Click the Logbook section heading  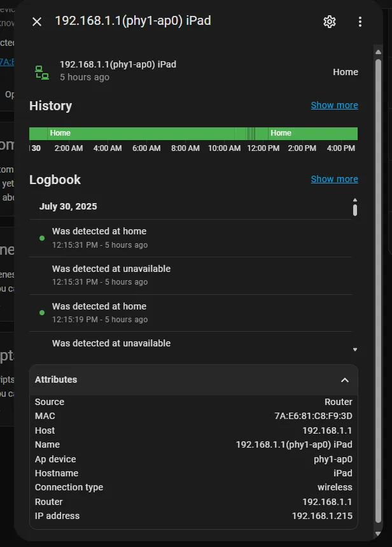(x=55, y=180)
